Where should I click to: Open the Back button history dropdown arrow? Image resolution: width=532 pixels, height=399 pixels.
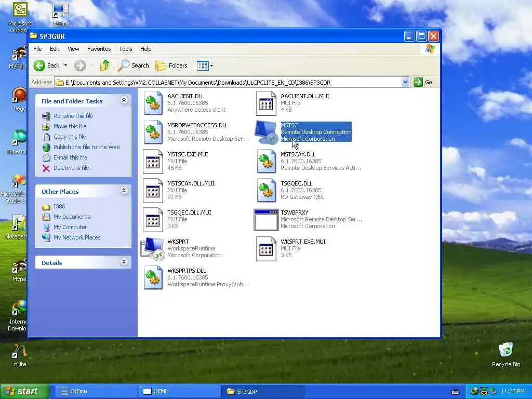tap(65, 65)
